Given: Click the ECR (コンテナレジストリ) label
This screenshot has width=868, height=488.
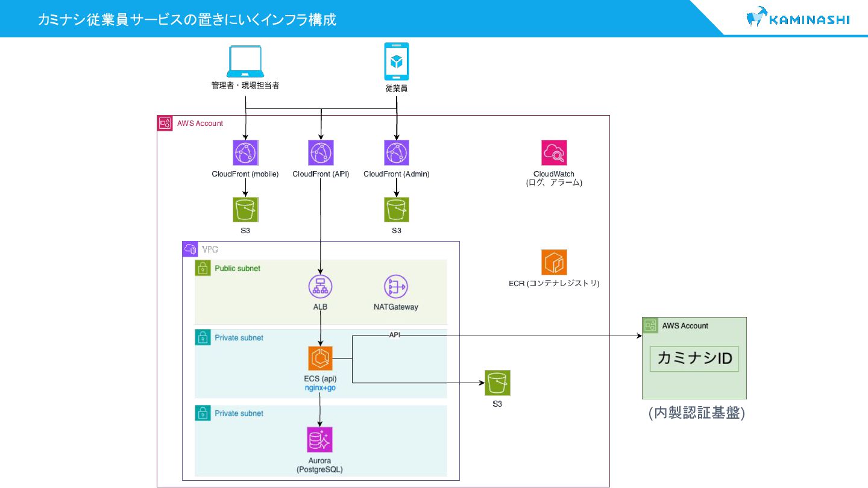Looking at the screenshot, I should point(554,283).
